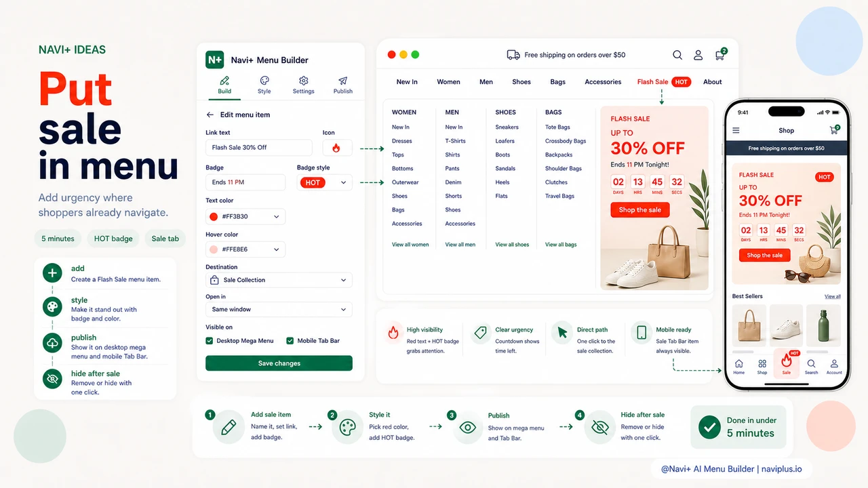The height and width of the screenshot is (488, 868).
Task: Open Home tab on phone bar
Action: pos(739,367)
